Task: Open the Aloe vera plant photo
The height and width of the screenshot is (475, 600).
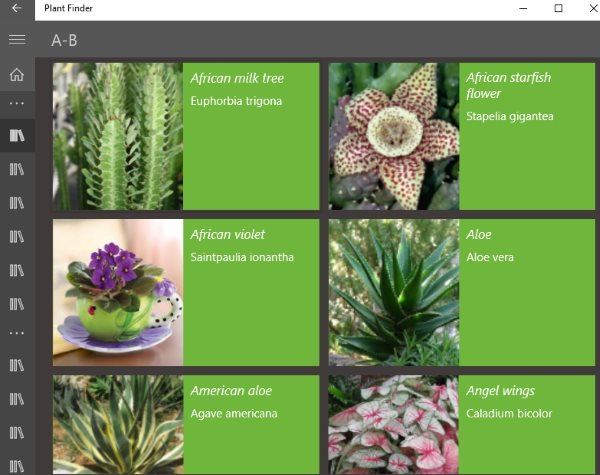Action: click(394, 292)
